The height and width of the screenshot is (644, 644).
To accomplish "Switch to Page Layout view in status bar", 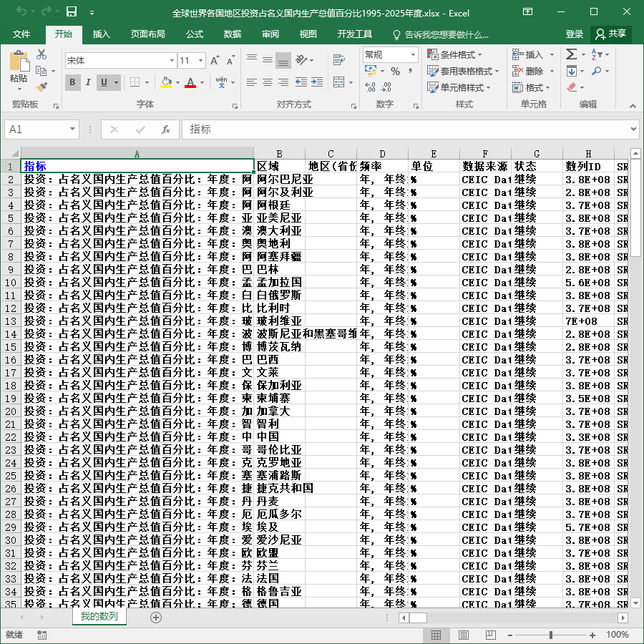I will click(463, 635).
